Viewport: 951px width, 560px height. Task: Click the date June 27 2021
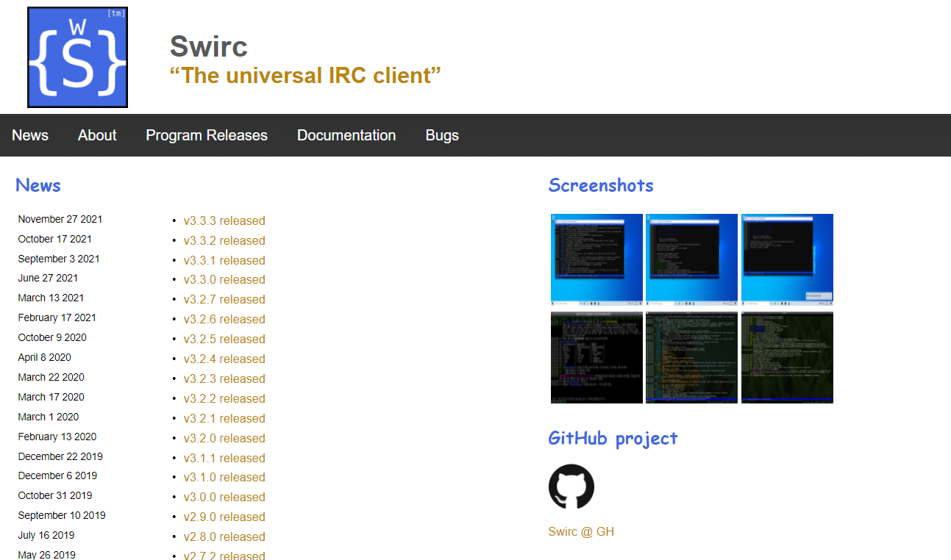click(x=48, y=278)
